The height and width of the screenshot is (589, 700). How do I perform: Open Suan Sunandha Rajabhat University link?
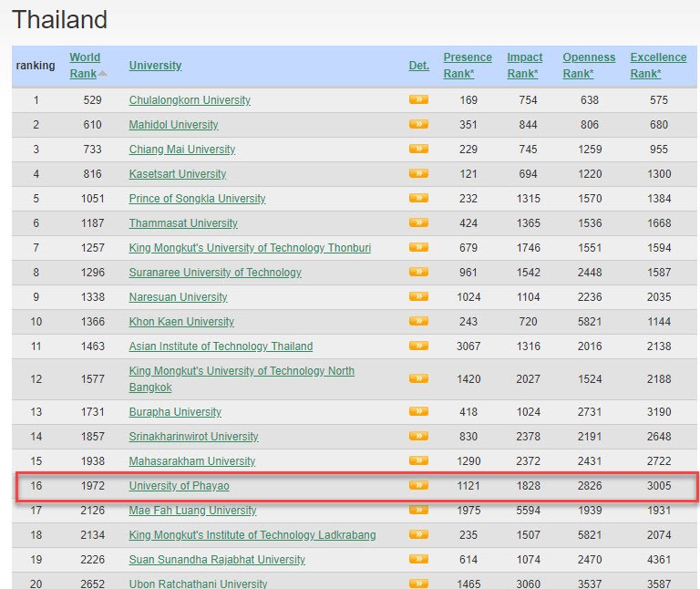coord(217,560)
